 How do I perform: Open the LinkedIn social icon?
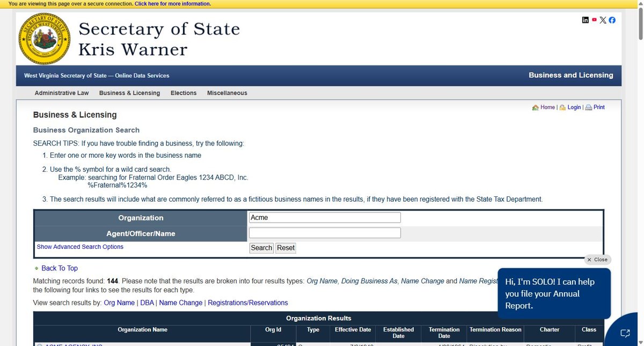(x=586, y=20)
